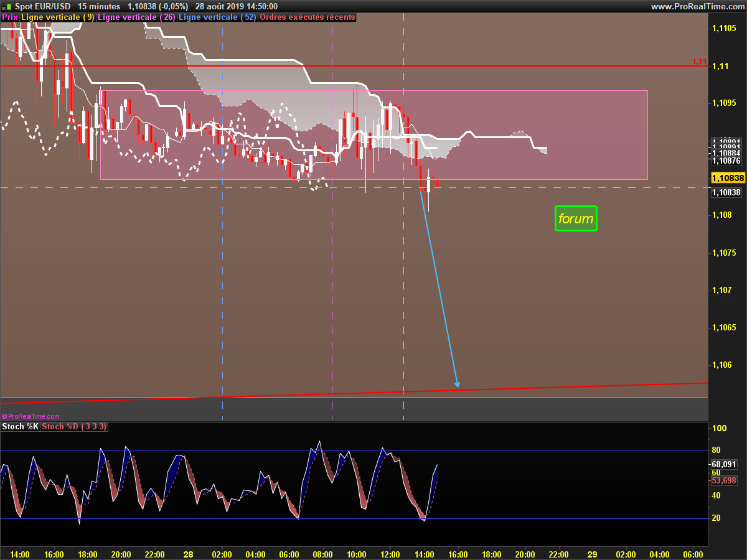Click the red 1,11 horizontal line label
Image resolution: width=747 pixels, height=560 pixels.
(700, 62)
